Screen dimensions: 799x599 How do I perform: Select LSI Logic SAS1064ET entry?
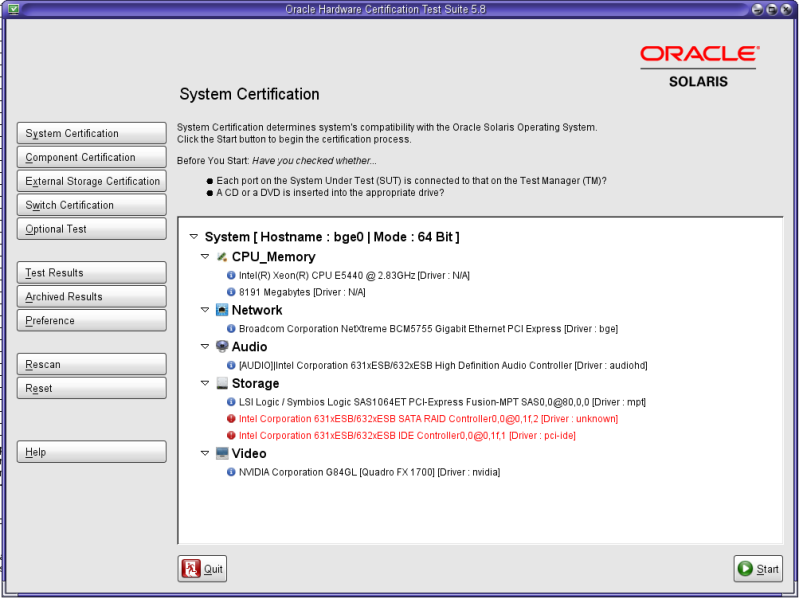click(442, 402)
